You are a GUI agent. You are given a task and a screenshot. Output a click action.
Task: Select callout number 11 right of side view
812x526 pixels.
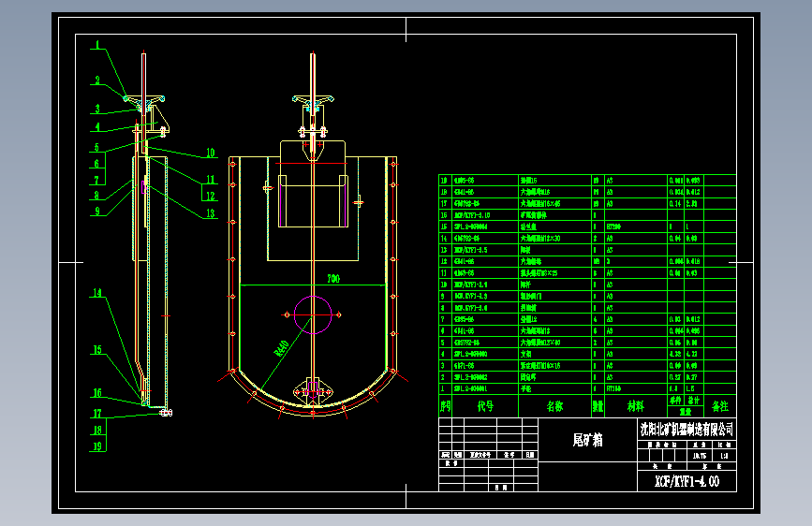click(x=210, y=180)
